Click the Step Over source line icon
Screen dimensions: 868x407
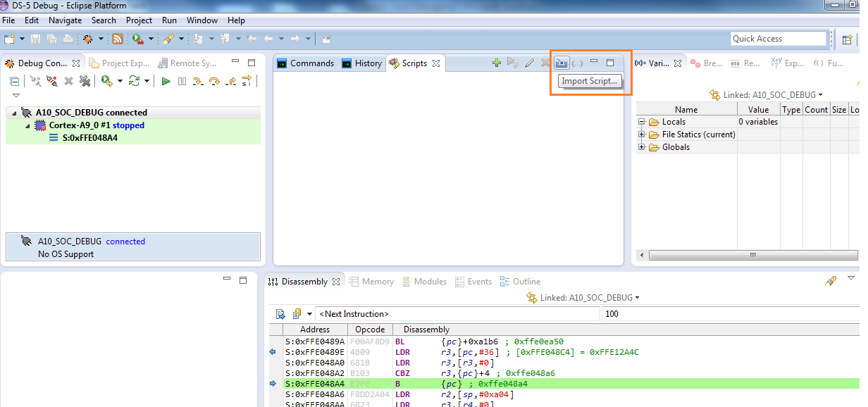click(214, 82)
